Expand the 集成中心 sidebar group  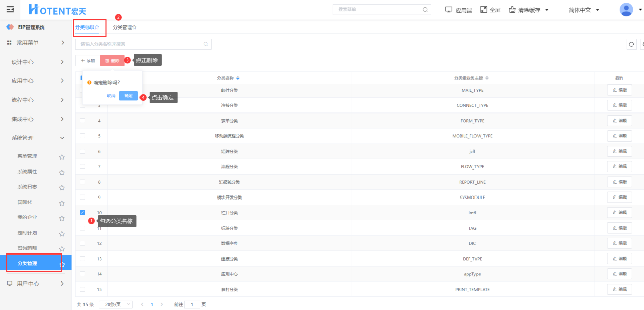point(36,119)
